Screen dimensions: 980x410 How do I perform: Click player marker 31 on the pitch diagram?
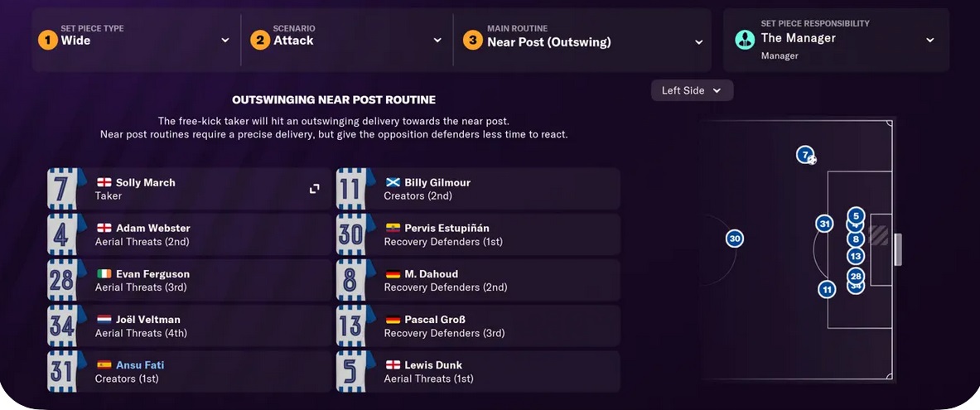(x=823, y=224)
